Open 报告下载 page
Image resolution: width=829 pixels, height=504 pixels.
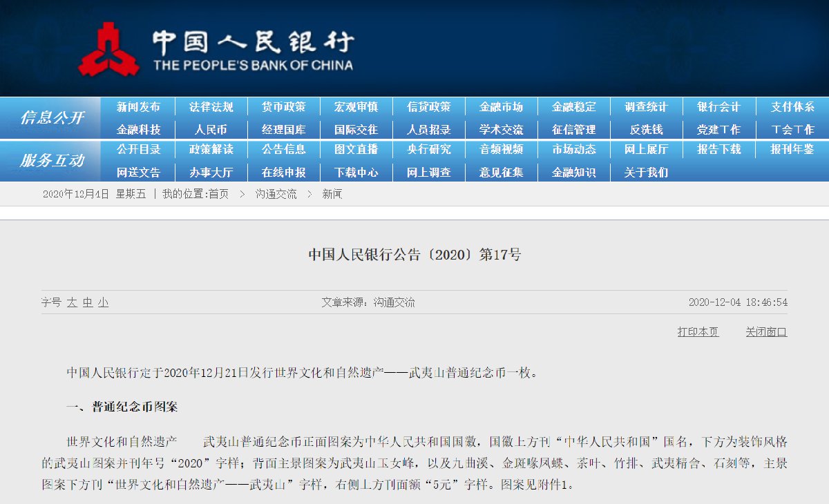point(718,149)
